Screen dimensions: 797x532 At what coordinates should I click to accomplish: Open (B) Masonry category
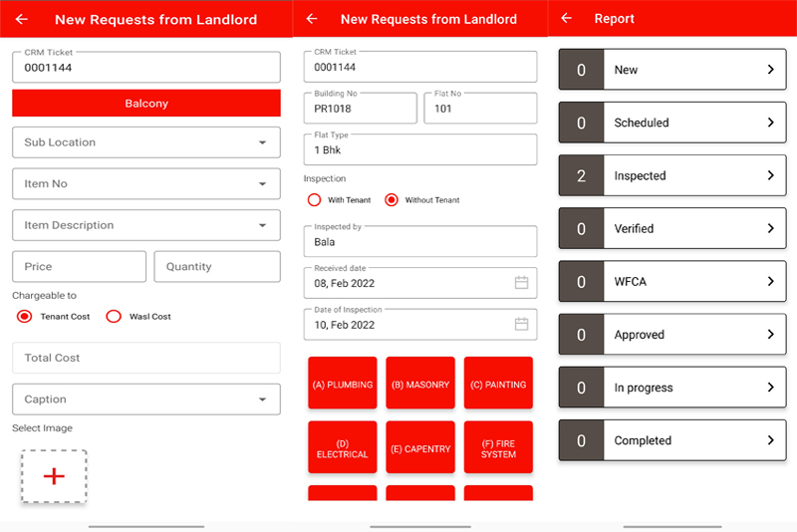420,383
